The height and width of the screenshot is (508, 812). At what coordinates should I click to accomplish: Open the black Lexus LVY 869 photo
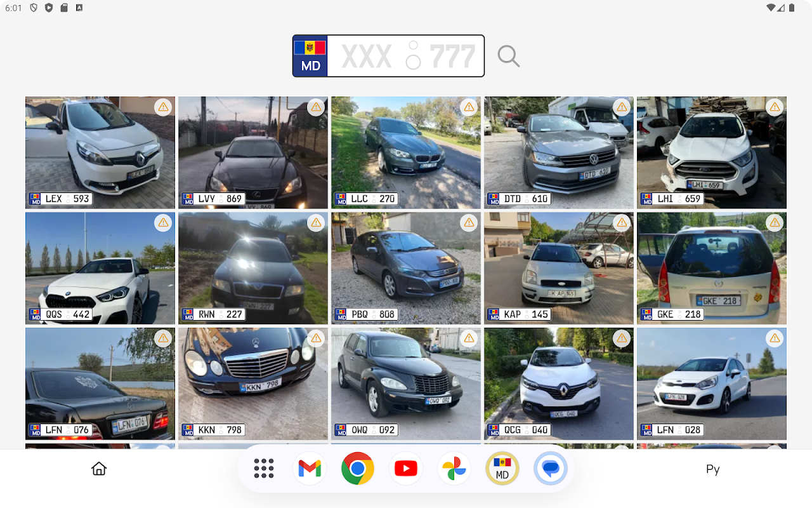(x=253, y=152)
